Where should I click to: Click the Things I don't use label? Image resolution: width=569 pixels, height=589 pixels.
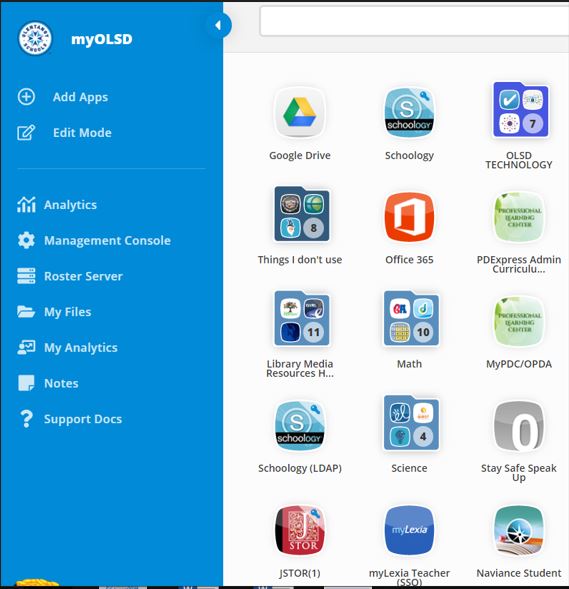[300, 260]
